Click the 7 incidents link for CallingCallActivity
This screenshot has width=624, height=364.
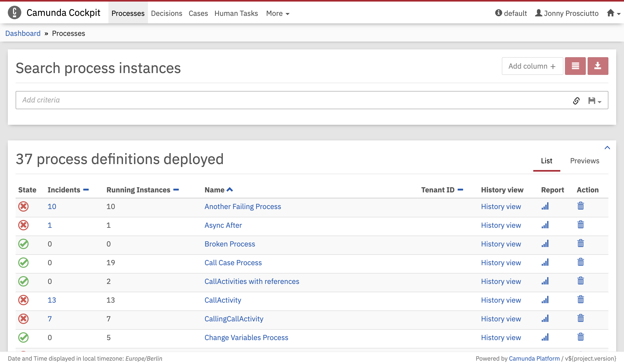point(50,319)
